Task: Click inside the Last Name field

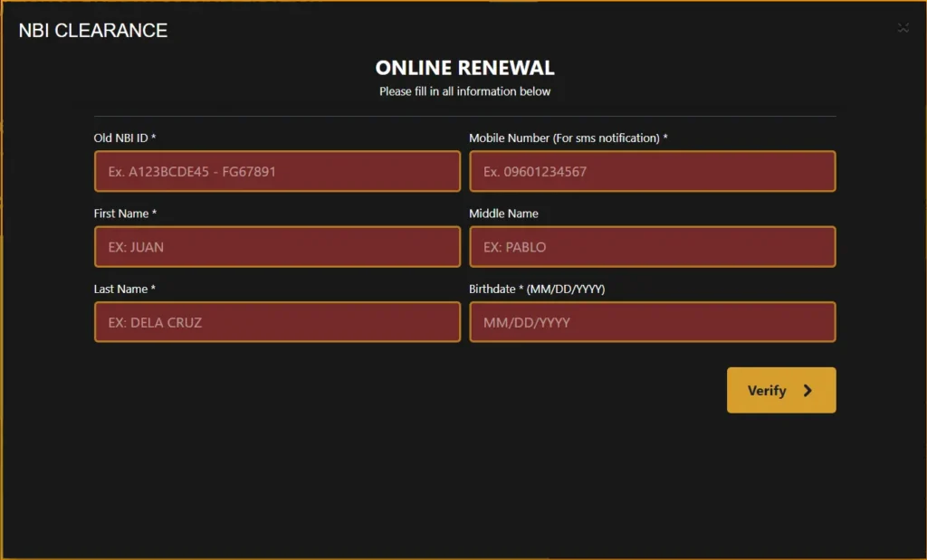Action: coord(276,321)
